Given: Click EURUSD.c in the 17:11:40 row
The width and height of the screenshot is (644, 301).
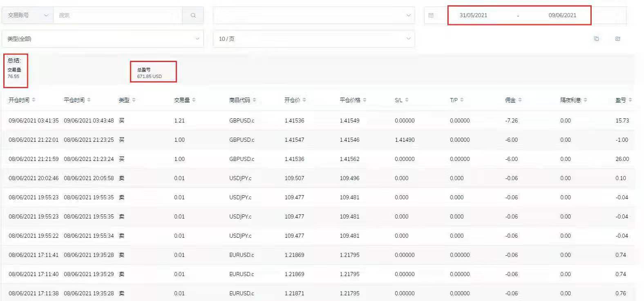Looking at the screenshot, I should 241,274.
